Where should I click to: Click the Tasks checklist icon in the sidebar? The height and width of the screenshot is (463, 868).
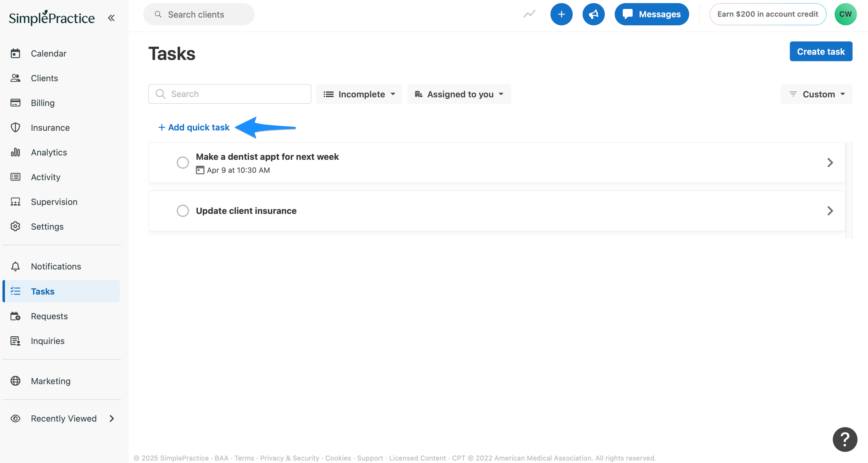15,291
